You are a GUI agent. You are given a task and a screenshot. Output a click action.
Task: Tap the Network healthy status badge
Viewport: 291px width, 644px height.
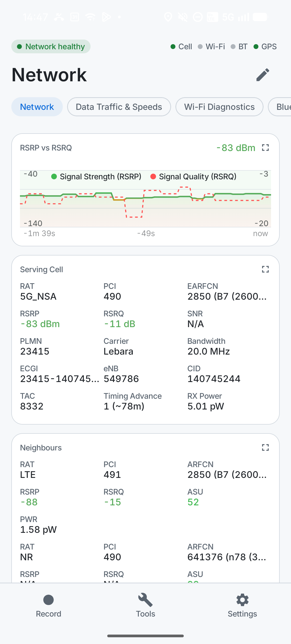pyautogui.click(x=51, y=47)
